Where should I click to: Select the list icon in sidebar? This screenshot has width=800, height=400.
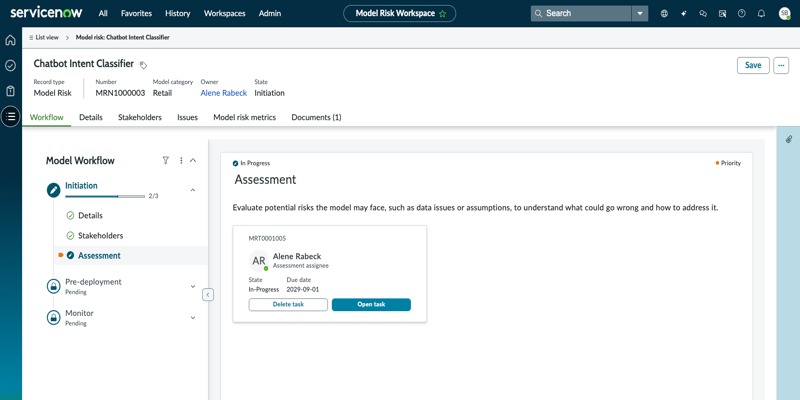pos(10,117)
